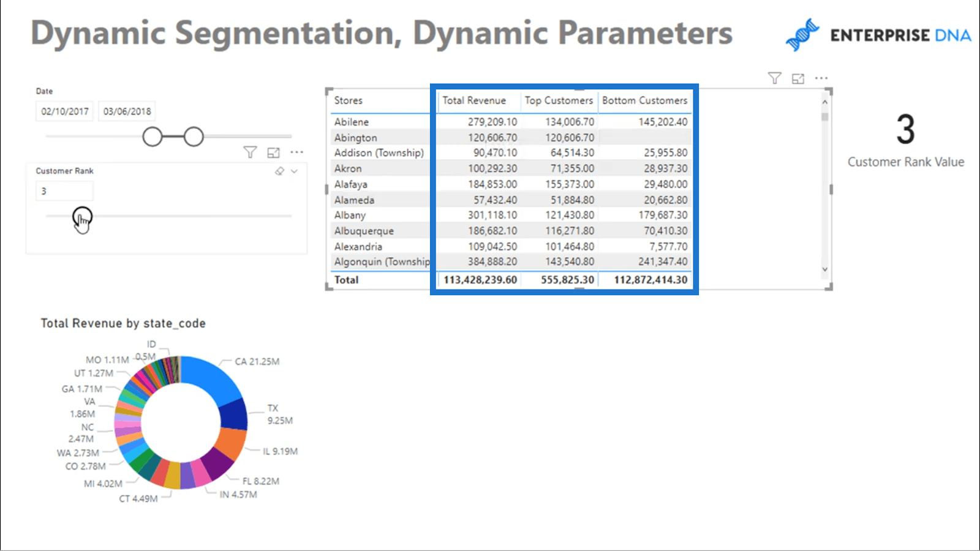This screenshot has height=551, width=980.
Task: Open focus mode icon above Customer Rank slicer
Action: (x=273, y=152)
